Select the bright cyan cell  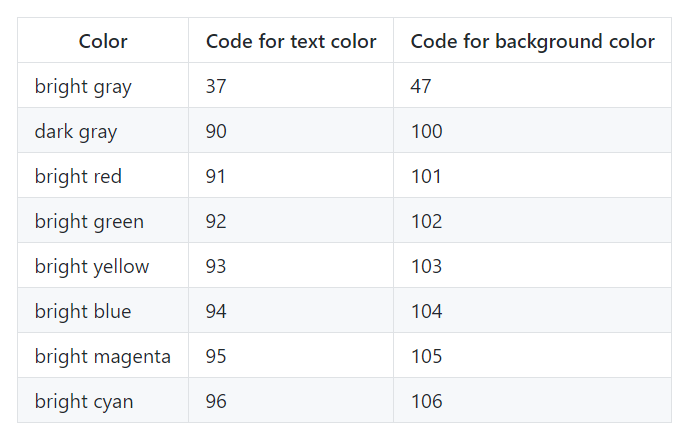click(x=103, y=401)
